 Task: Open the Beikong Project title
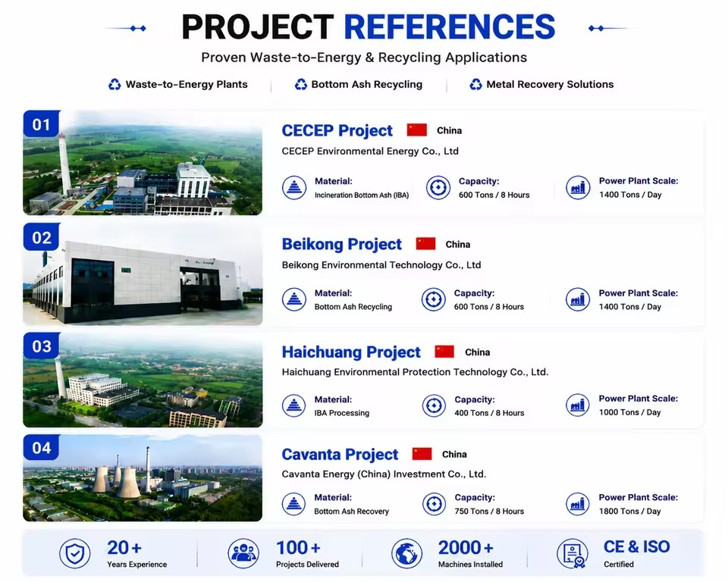click(342, 244)
